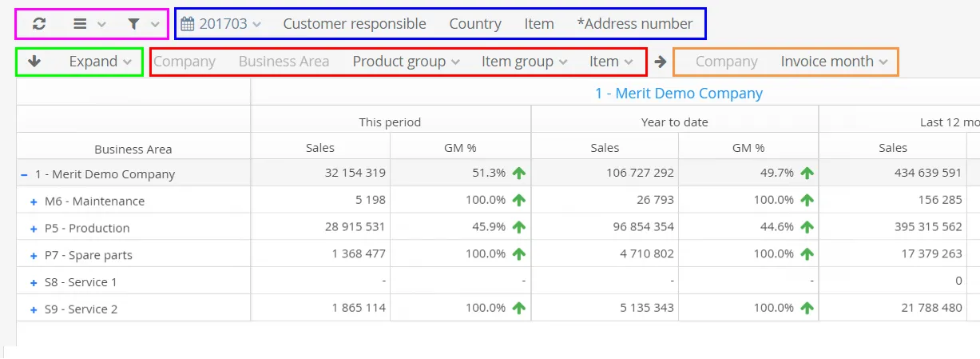Click green arrow in Maintenance This period row
The height and width of the screenshot is (359, 980).
(519, 200)
